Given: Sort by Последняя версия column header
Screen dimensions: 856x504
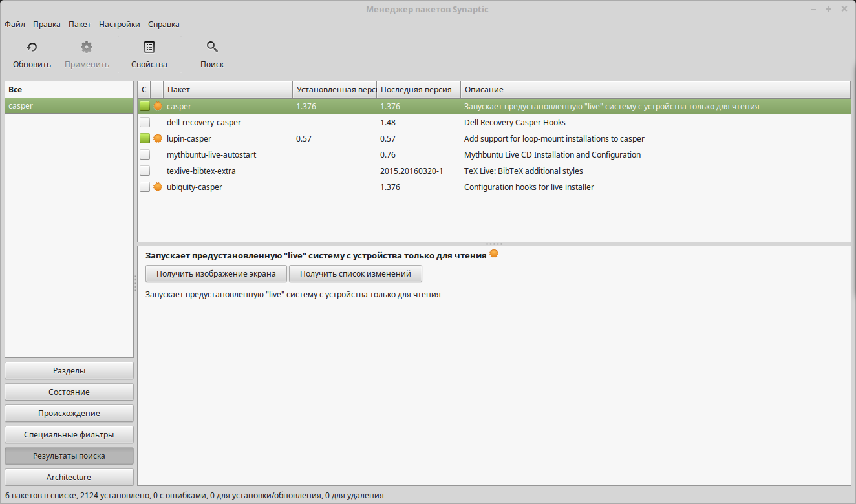Looking at the screenshot, I should pos(418,89).
